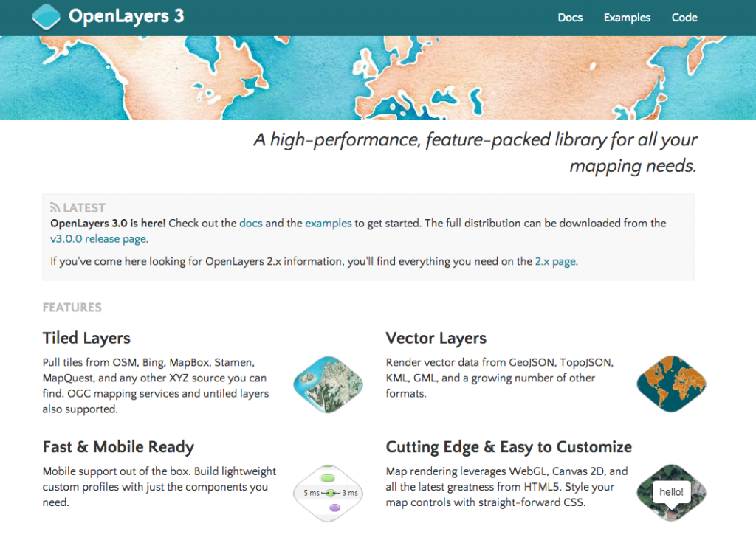Click the 'OpenLayers 3.0 is here!' bold text

(x=108, y=223)
